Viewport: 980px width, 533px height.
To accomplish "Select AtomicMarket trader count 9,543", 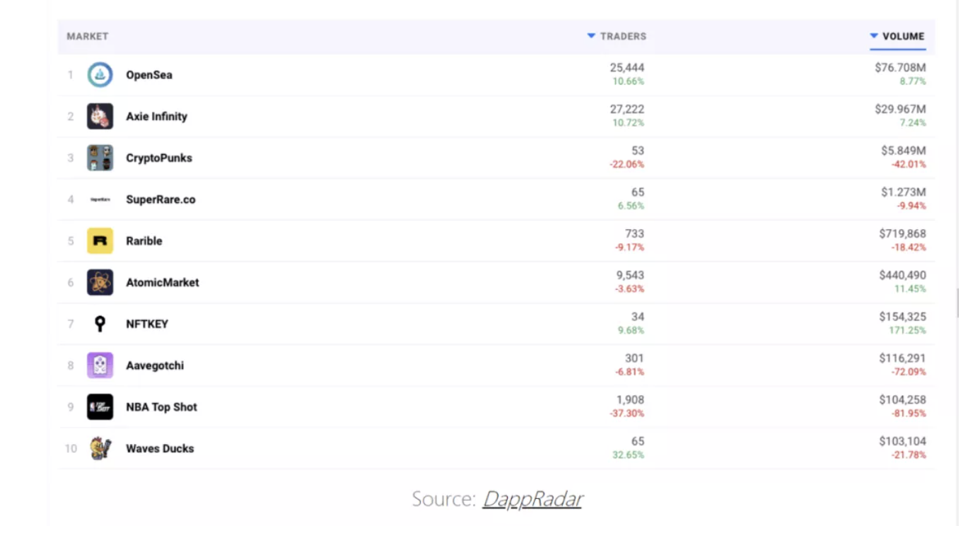I will pos(631,276).
